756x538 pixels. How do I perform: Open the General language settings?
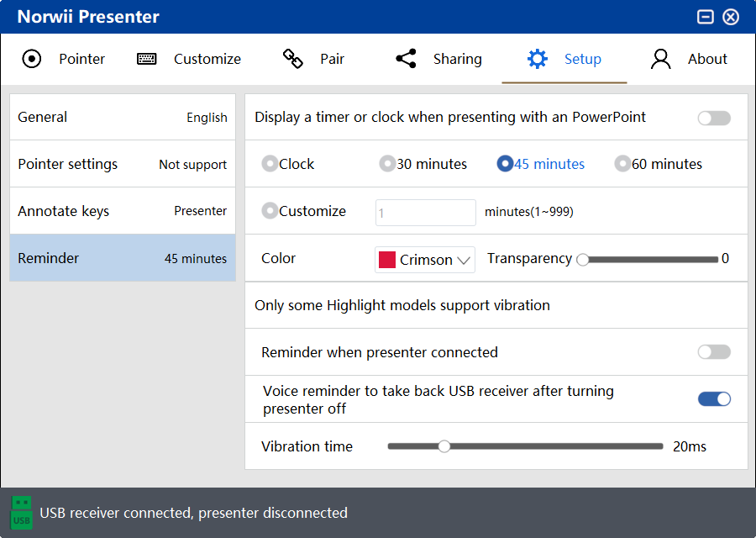123,117
